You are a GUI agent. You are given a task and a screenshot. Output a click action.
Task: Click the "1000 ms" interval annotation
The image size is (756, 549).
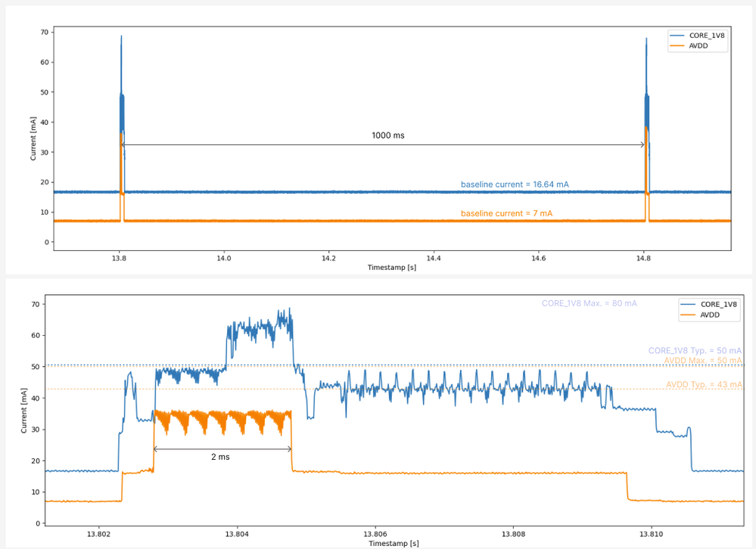pos(388,136)
